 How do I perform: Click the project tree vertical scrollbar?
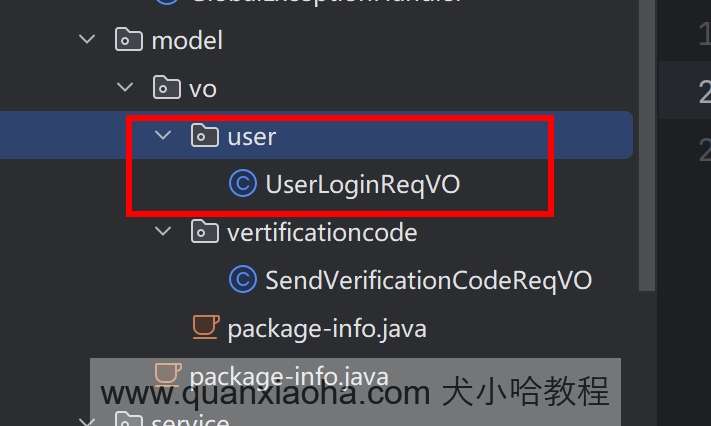[647, 145]
